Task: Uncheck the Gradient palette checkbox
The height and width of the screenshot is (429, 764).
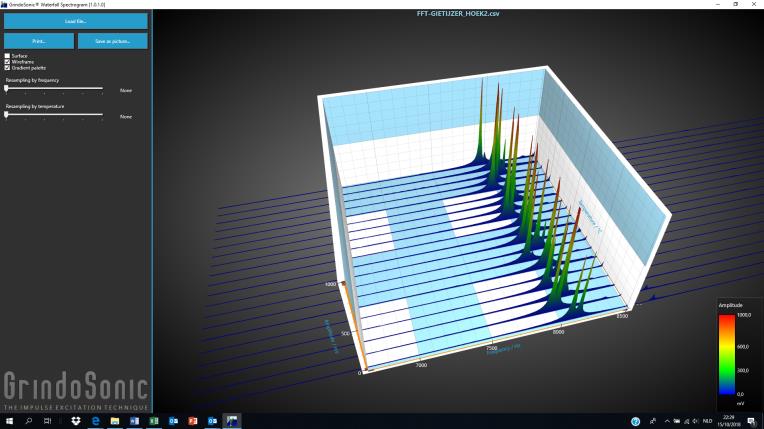Action: coord(7,67)
